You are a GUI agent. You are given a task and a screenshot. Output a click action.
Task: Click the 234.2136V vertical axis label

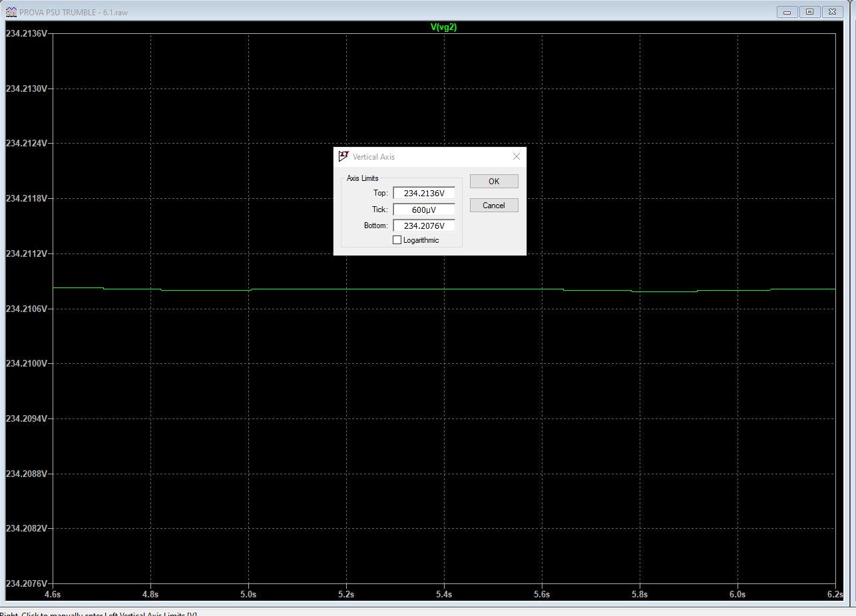pos(27,33)
